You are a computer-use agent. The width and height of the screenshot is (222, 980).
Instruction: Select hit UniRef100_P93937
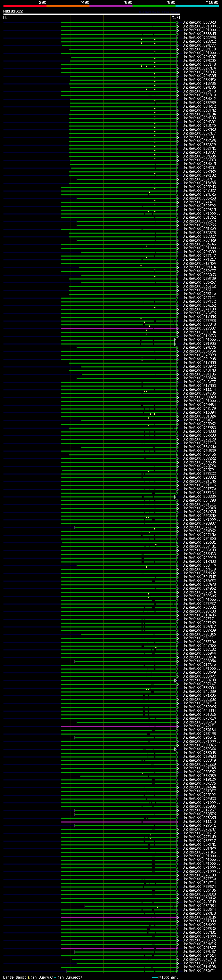[199, 524]
